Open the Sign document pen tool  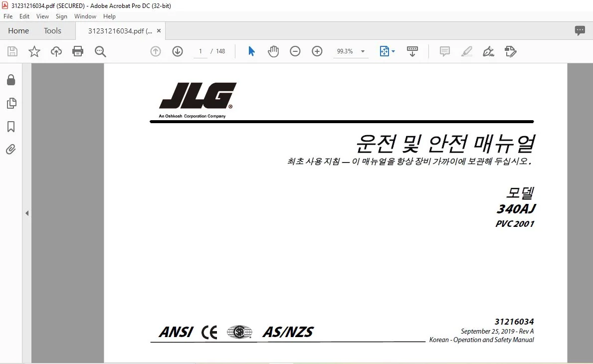488,51
